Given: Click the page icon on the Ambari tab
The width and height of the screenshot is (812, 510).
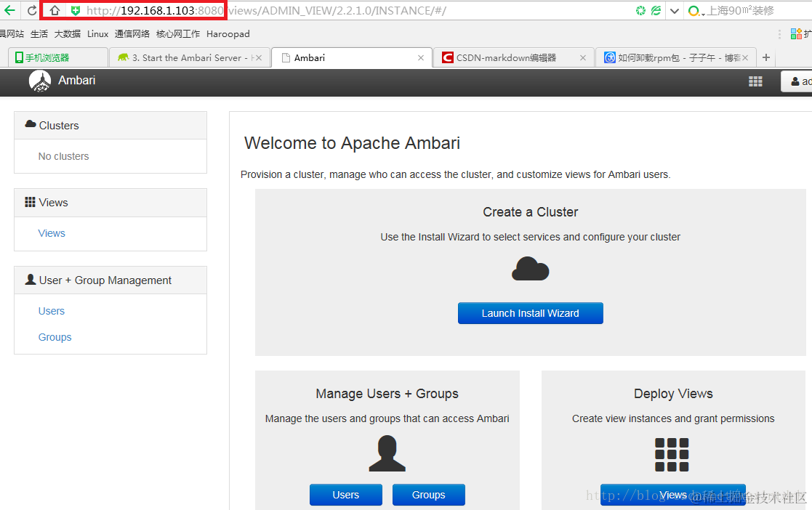Looking at the screenshot, I should (286, 58).
